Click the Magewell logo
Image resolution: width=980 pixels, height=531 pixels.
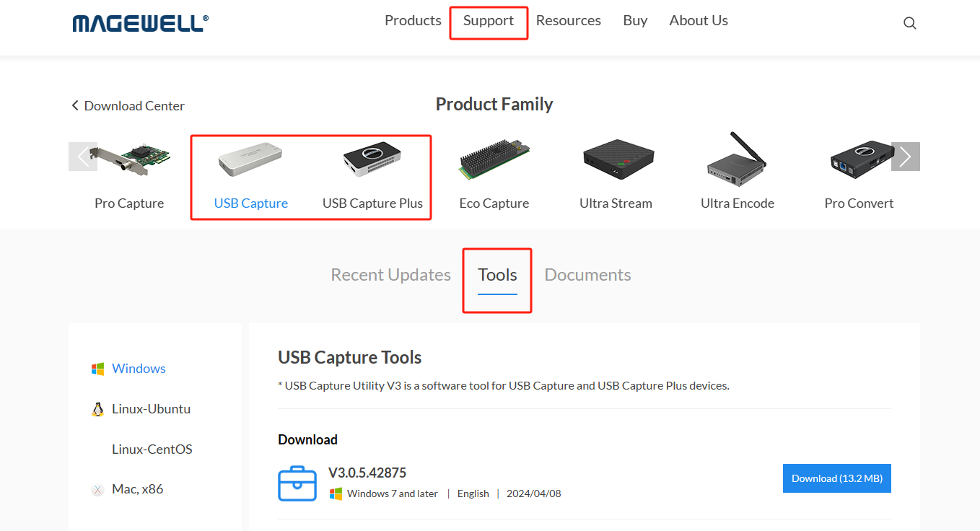point(141,23)
